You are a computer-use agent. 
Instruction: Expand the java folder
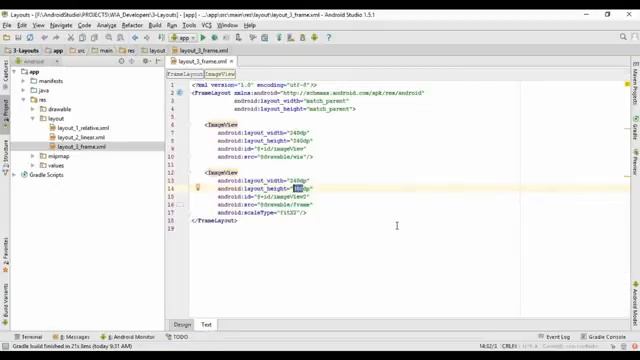tap(23, 90)
